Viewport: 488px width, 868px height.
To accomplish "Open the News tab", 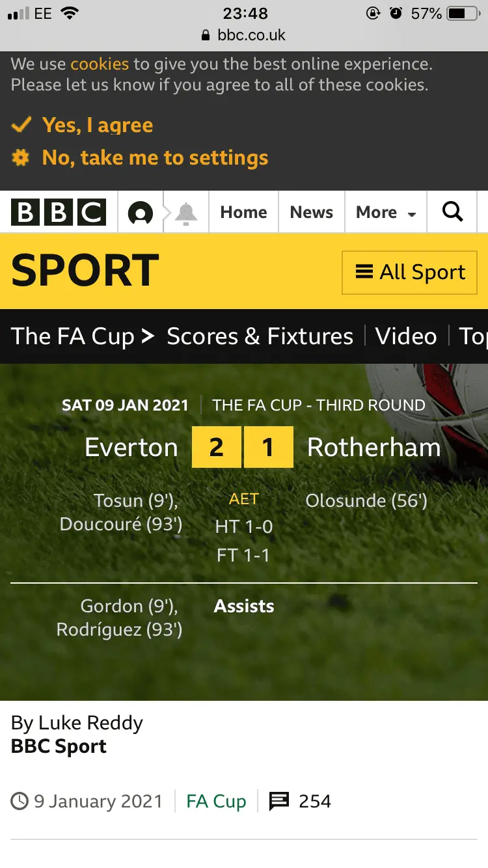I will click(x=311, y=212).
